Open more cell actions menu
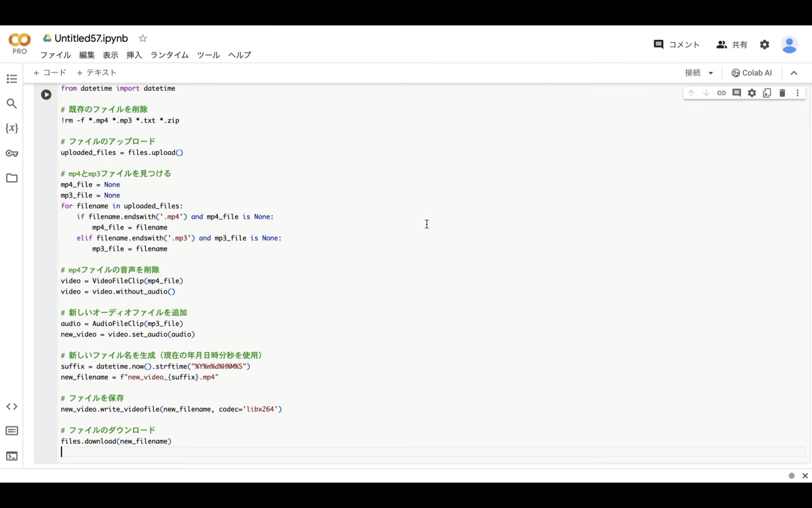 pyautogui.click(x=798, y=93)
